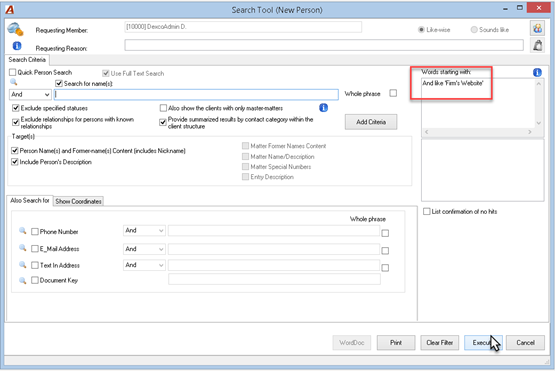This screenshot has width=555, height=371.
Task: Toggle Include Person's Description checkbox
Action: [x=15, y=162]
